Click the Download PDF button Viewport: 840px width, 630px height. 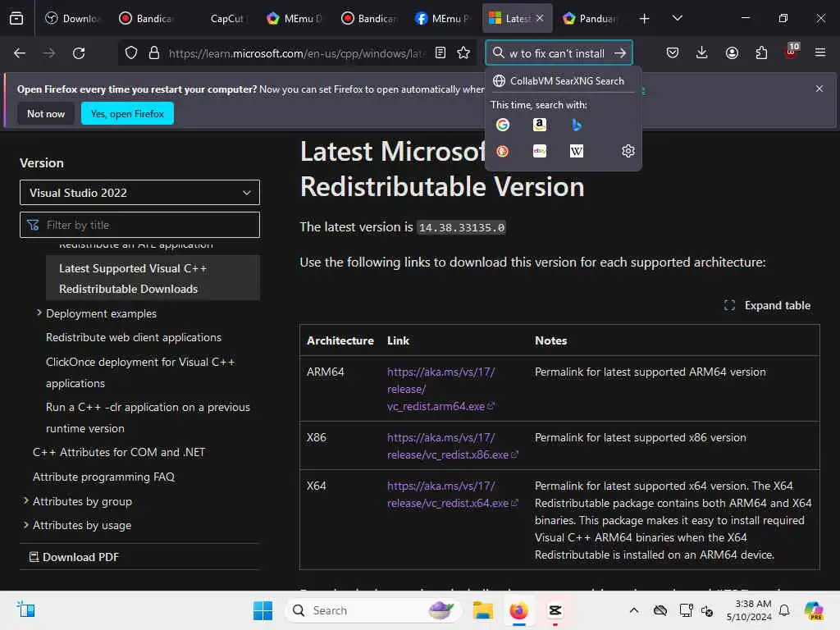click(x=73, y=557)
